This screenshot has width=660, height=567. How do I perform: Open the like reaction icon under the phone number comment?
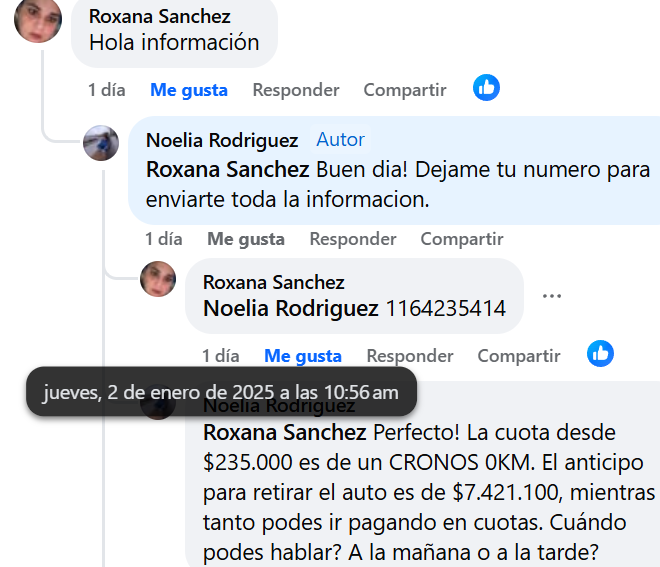pos(600,354)
